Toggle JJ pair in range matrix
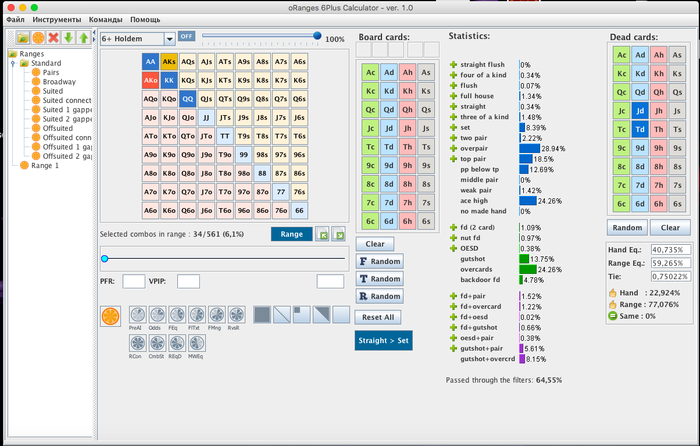 coord(206,117)
